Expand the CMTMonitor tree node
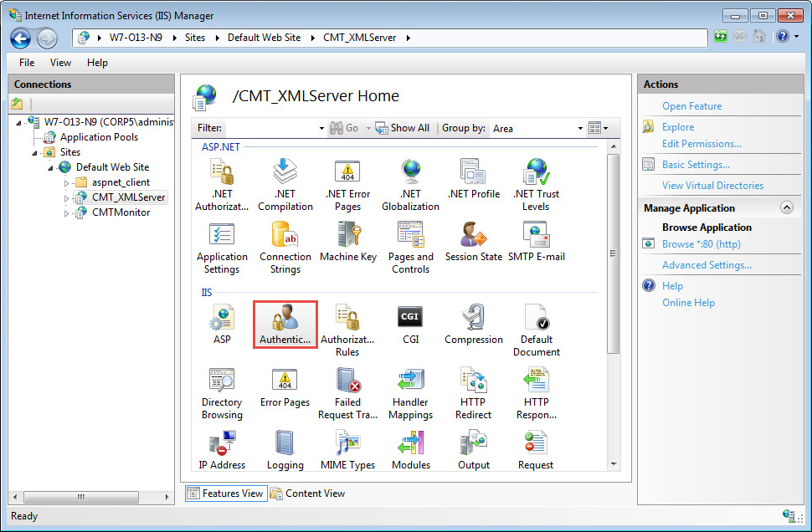The image size is (812, 532). (66, 212)
